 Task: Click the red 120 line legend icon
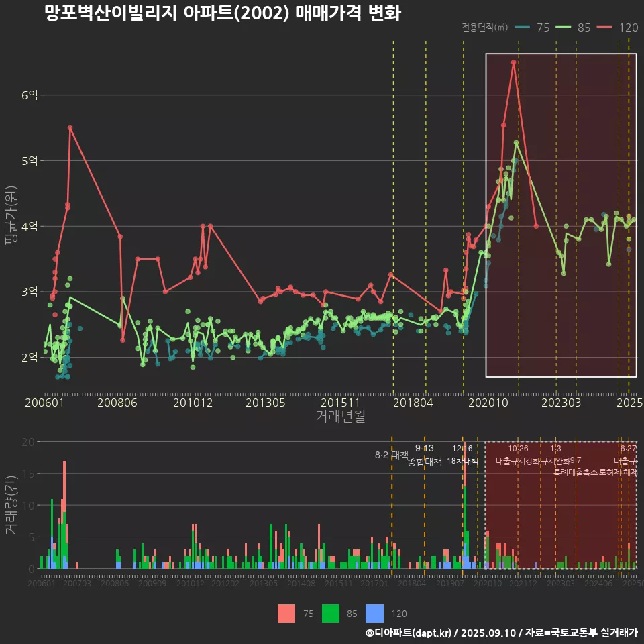(606, 28)
